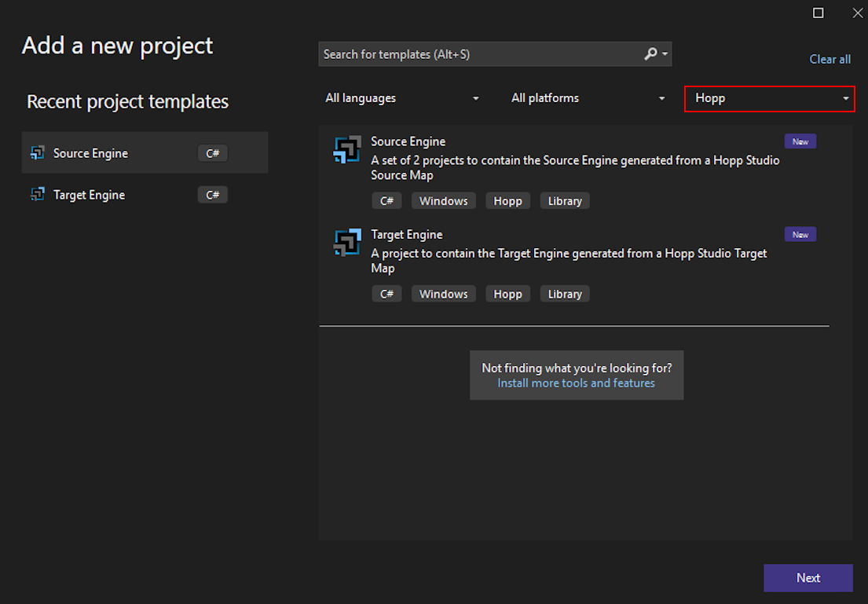Click the C# badge beside recent Target Engine
Viewport: 868px width, 604px height.
(x=213, y=195)
